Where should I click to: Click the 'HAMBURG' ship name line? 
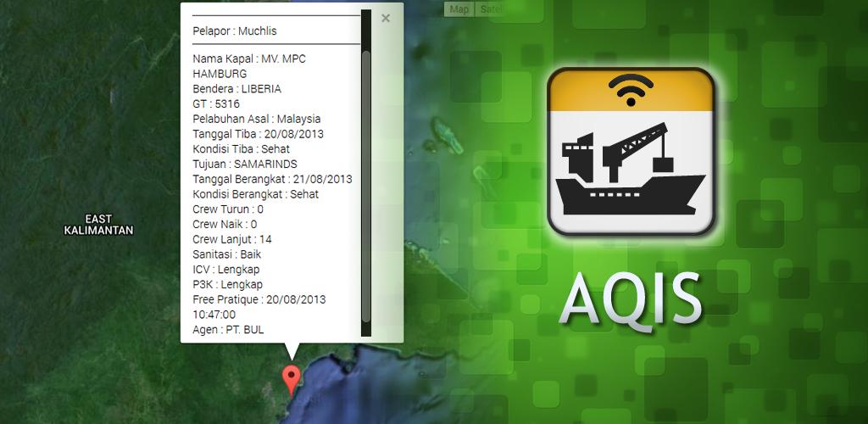tap(220, 74)
